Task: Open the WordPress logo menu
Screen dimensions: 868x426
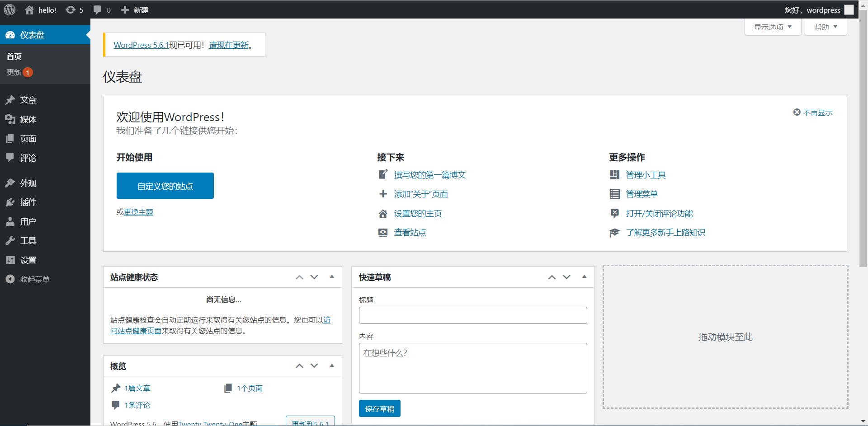Action: coord(9,9)
